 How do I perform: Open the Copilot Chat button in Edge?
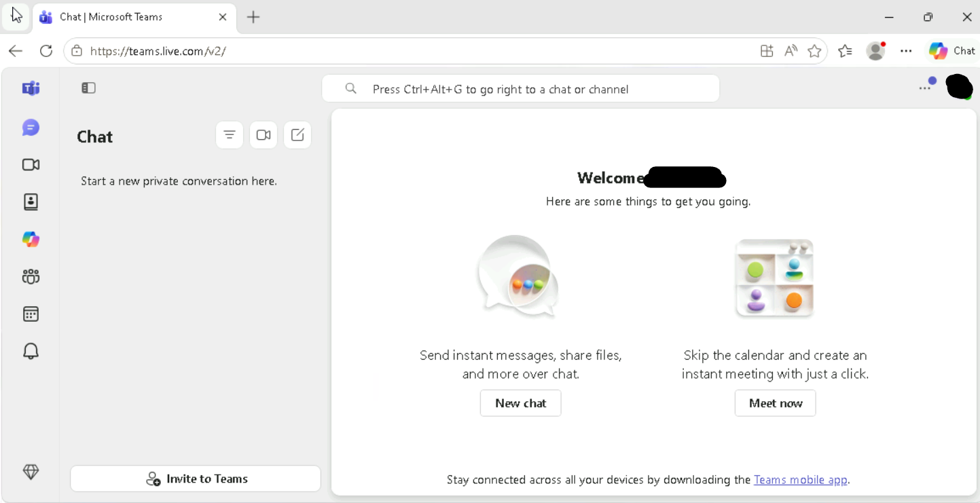pos(952,51)
